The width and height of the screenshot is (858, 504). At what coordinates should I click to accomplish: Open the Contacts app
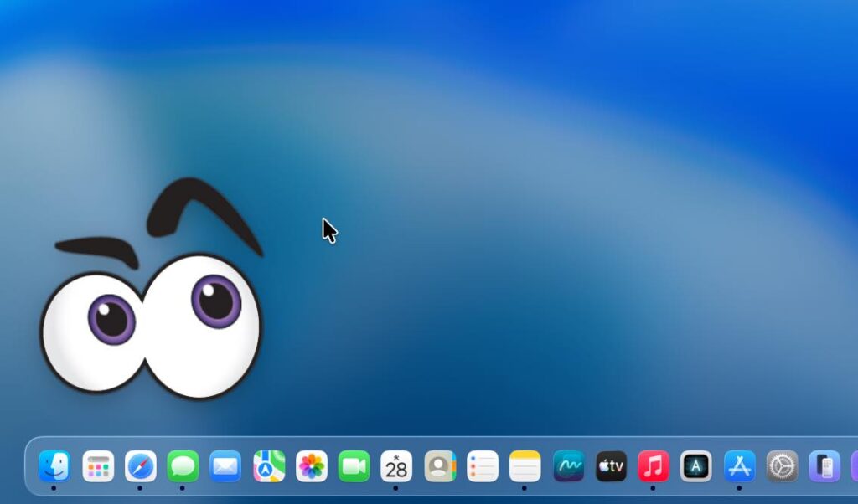point(440,466)
